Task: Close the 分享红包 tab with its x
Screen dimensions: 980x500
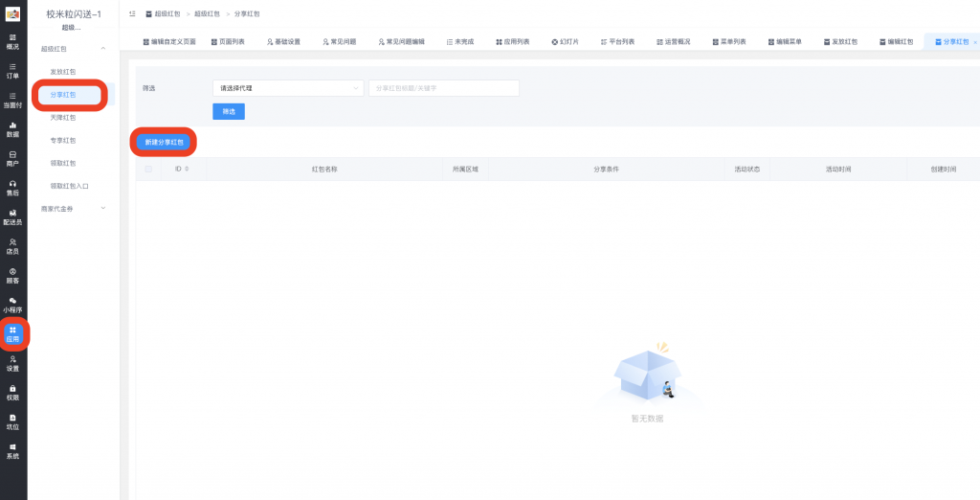Action: (975, 42)
